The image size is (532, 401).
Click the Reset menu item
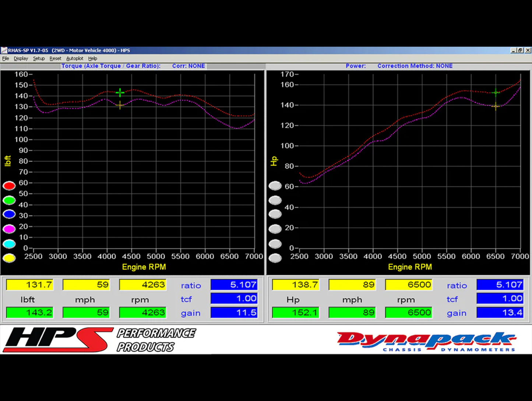(55, 59)
